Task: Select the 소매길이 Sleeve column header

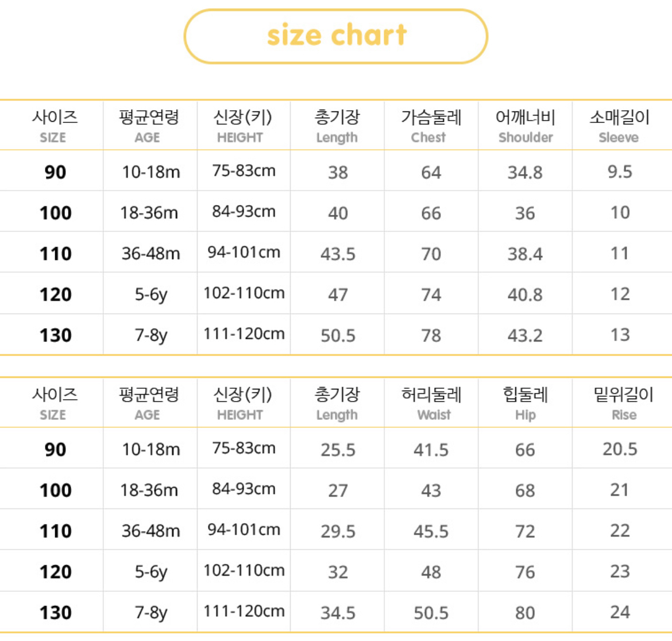Action: coord(619,126)
